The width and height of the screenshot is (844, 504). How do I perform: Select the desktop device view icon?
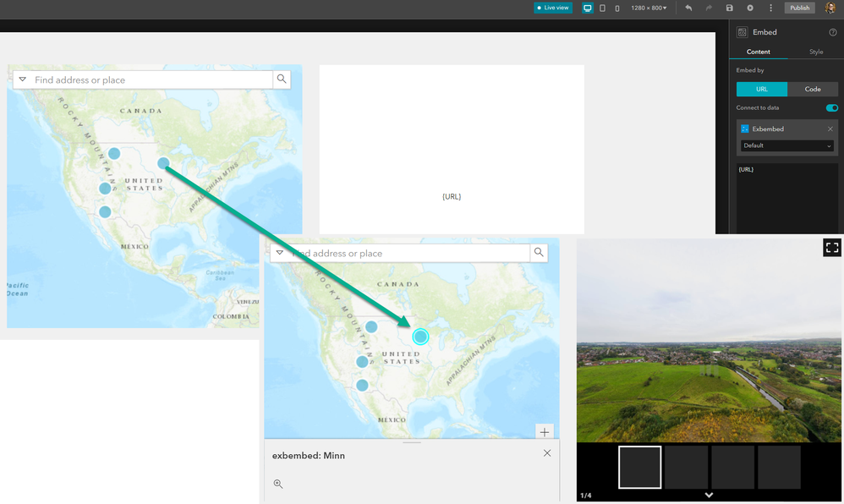coord(587,8)
